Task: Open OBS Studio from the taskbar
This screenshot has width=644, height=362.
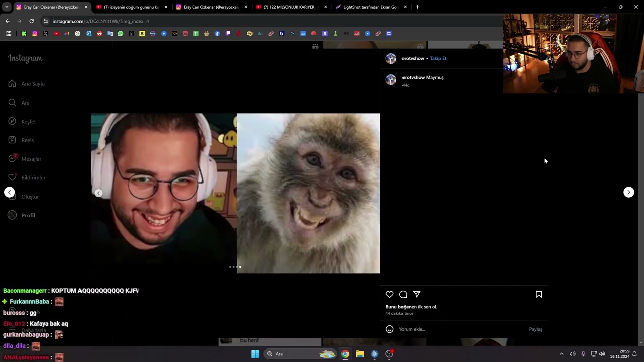Action: click(389, 354)
